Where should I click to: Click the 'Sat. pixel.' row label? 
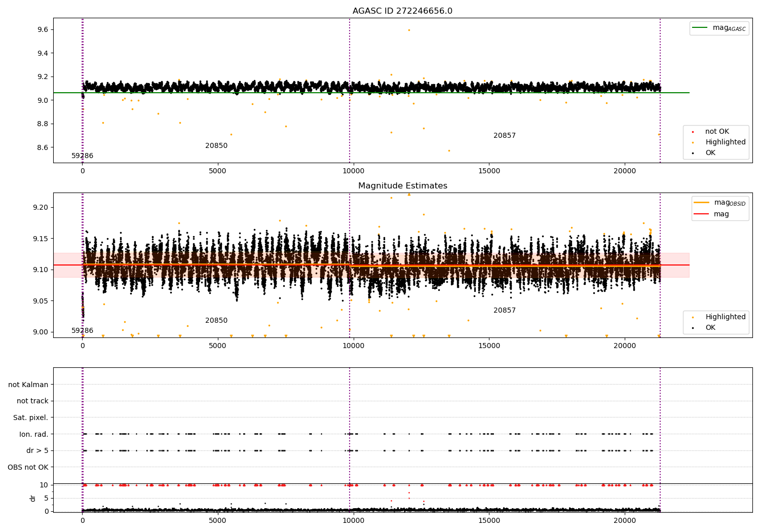point(31,417)
